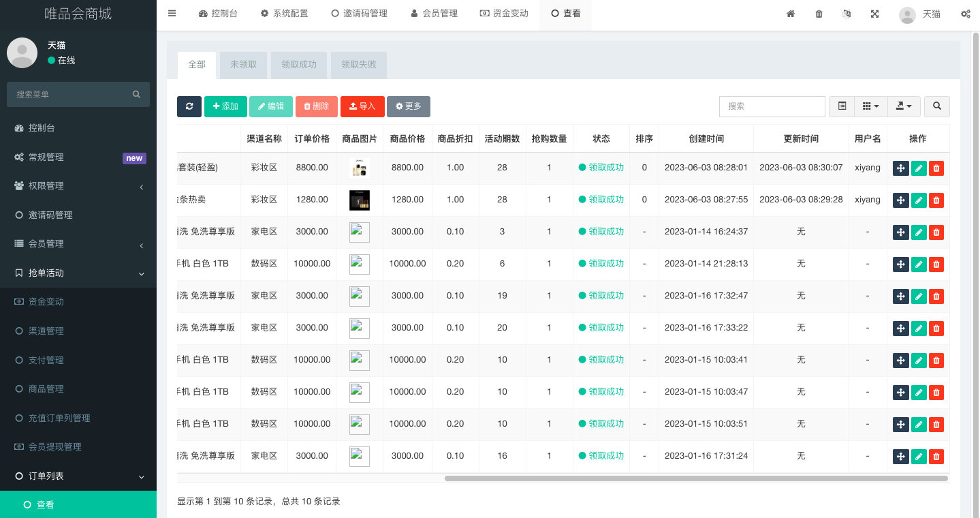Click the table search input field
Image resolution: width=980 pixels, height=518 pixels.
pos(772,106)
